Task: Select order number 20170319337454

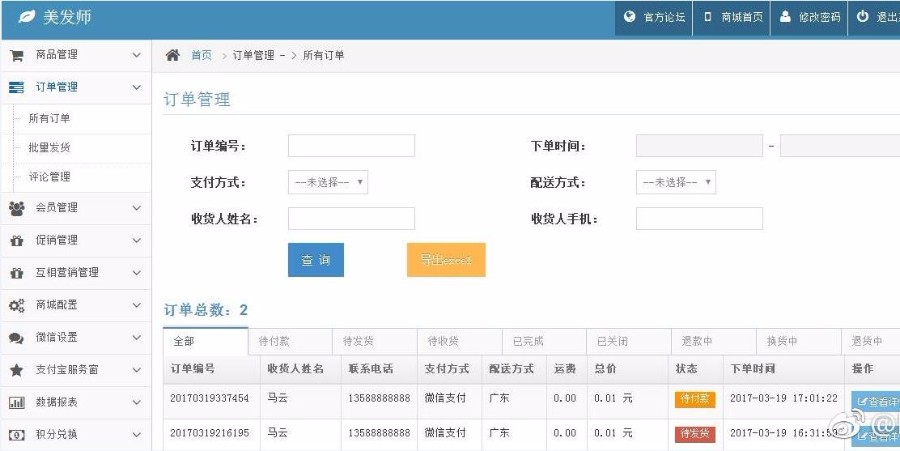Action: pos(210,398)
